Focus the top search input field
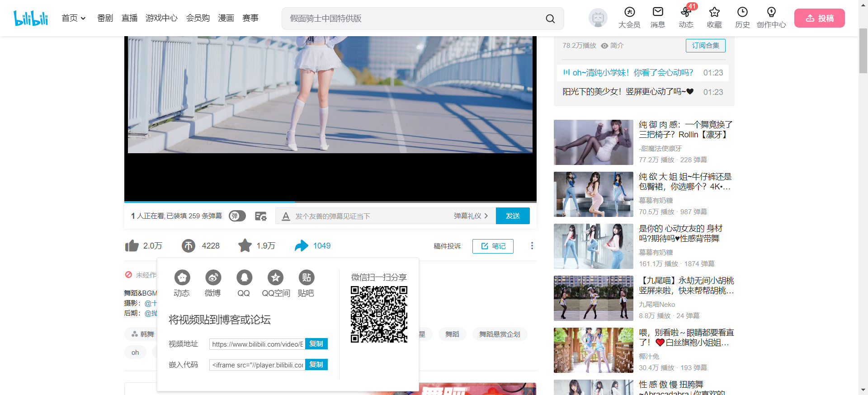This screenshot has height=395, width=868. tap(411, 19)
